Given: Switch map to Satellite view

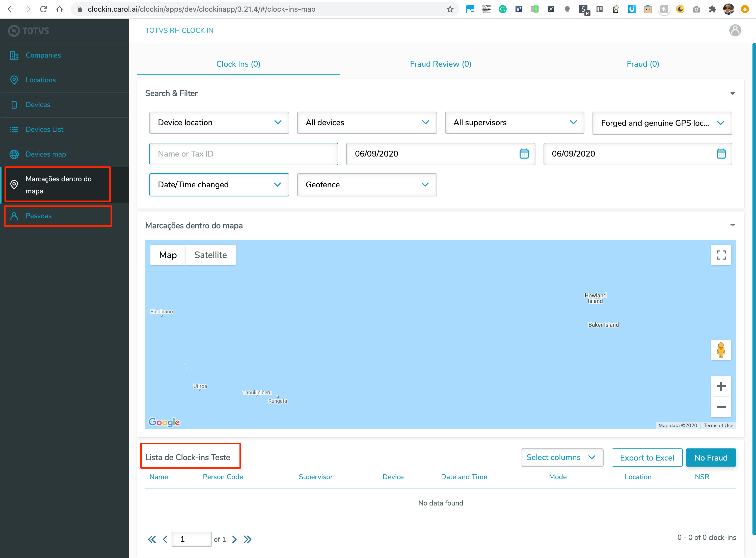Looking at the screenshot, I should [x=210, y=255].
